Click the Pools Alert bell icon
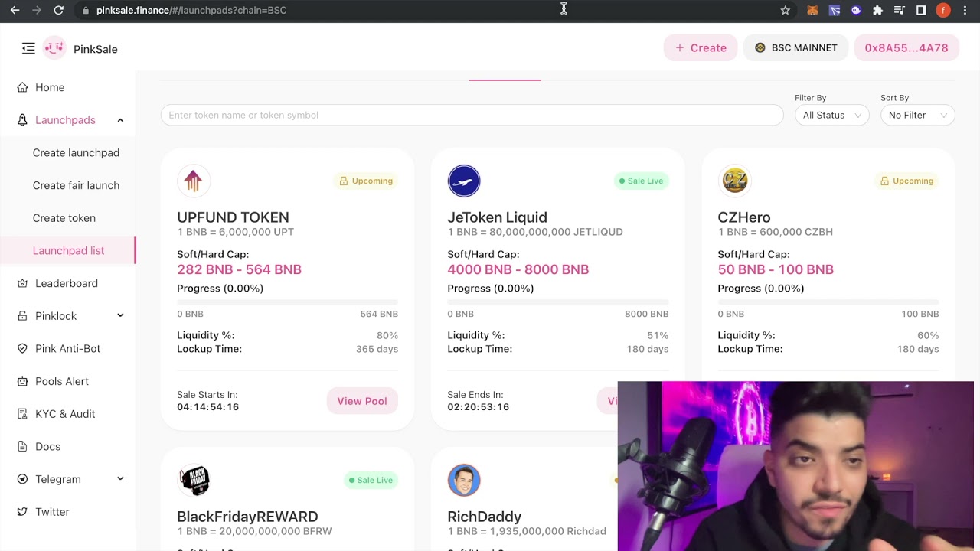Viewport: 980px width, 551px height. pos(22,381)
